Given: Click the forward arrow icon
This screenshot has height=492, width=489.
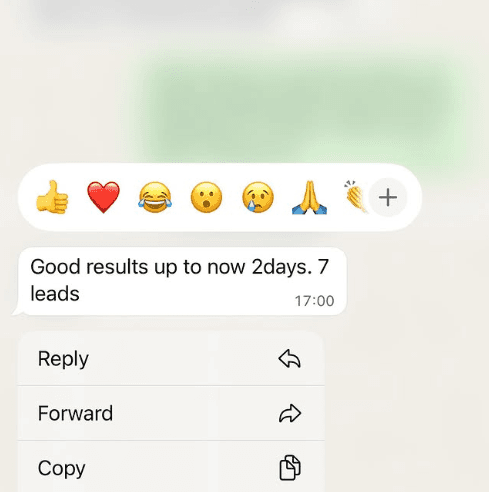Looking at the screenshot, I should [290, 413].
